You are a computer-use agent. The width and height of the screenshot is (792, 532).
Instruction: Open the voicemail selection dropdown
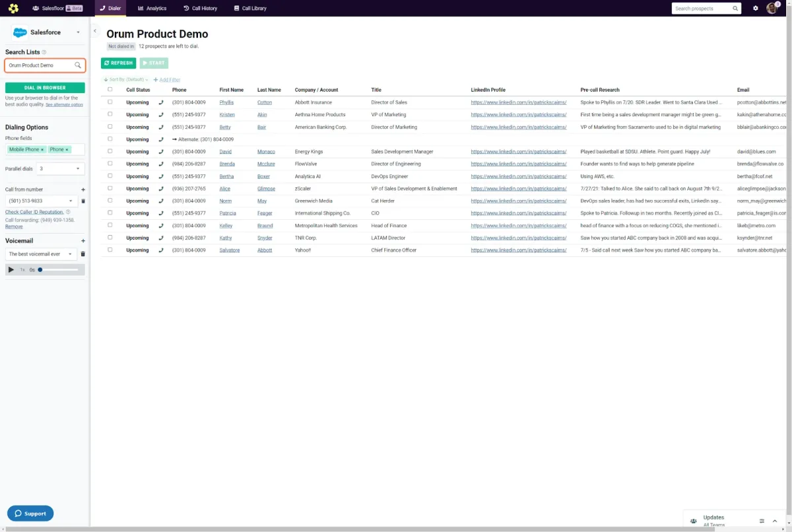click(42, 253)
